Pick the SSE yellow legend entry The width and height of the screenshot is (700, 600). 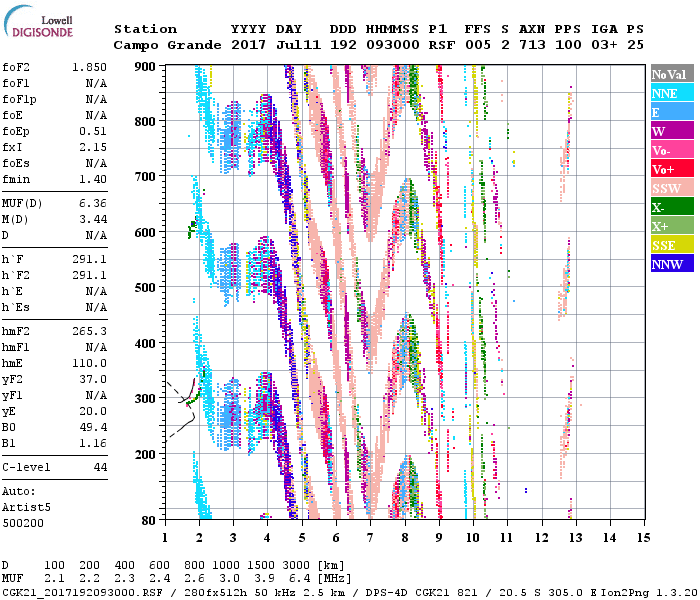click(671, 245)
